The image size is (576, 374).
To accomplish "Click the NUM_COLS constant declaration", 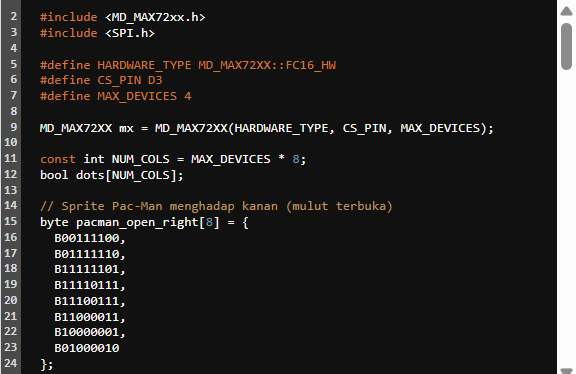I will tap(173, 159).
